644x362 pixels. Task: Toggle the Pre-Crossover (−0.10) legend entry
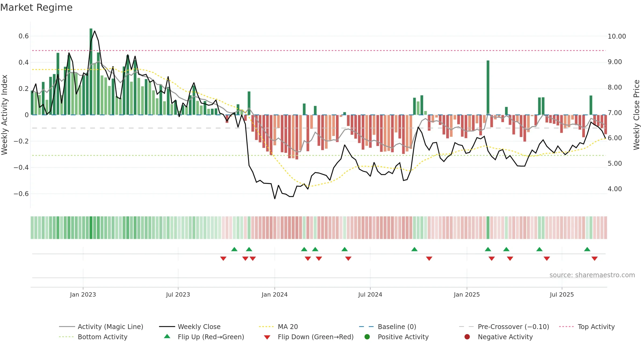[x=504, y=327]
